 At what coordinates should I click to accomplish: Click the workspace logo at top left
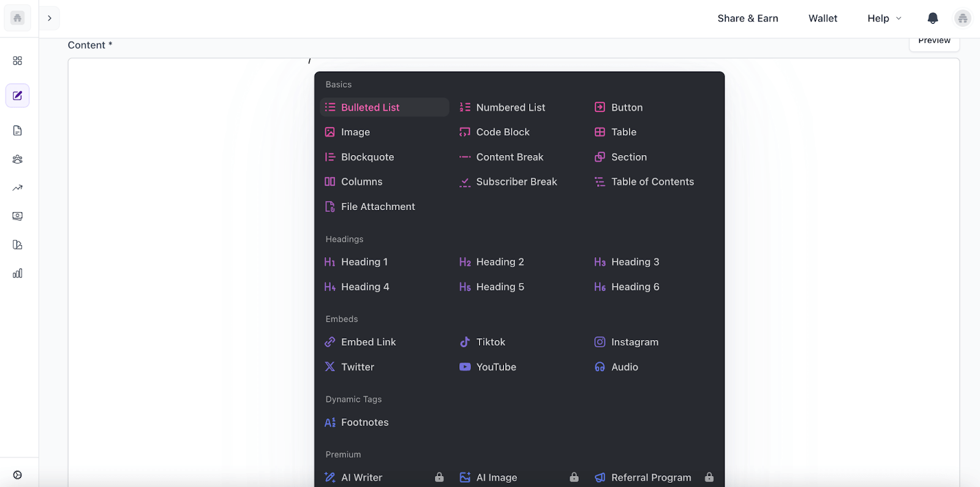pyautogui.click(x=17, y=18)
